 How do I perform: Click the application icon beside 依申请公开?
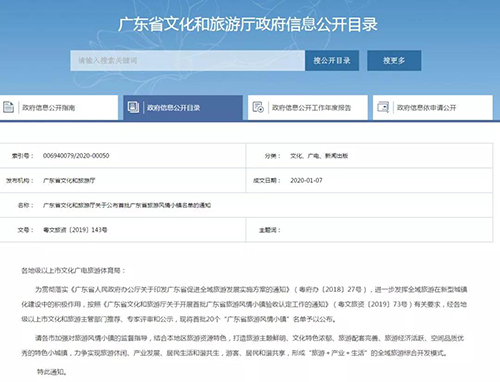tap(383, 107)
